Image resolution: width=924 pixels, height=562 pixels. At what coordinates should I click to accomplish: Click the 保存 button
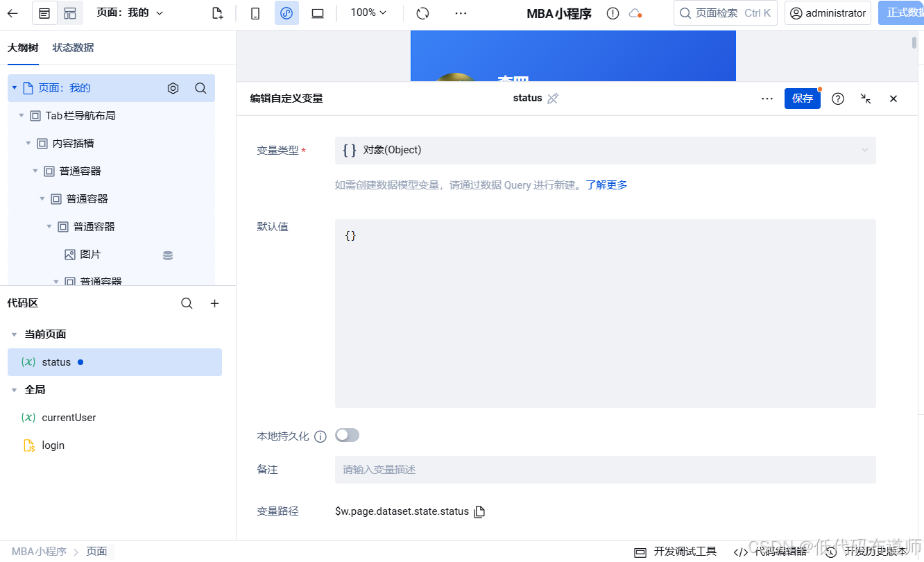click(803, 98)
